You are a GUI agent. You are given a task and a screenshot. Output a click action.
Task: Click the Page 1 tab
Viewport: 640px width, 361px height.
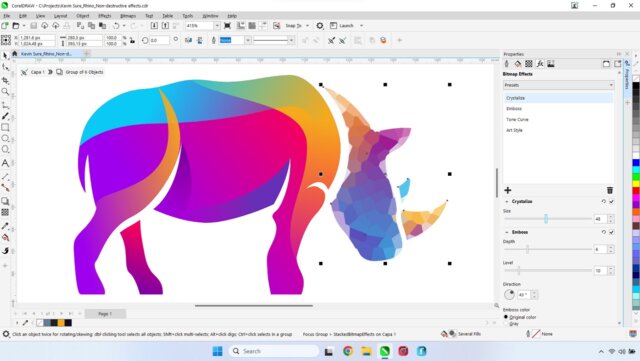point(105,314)
